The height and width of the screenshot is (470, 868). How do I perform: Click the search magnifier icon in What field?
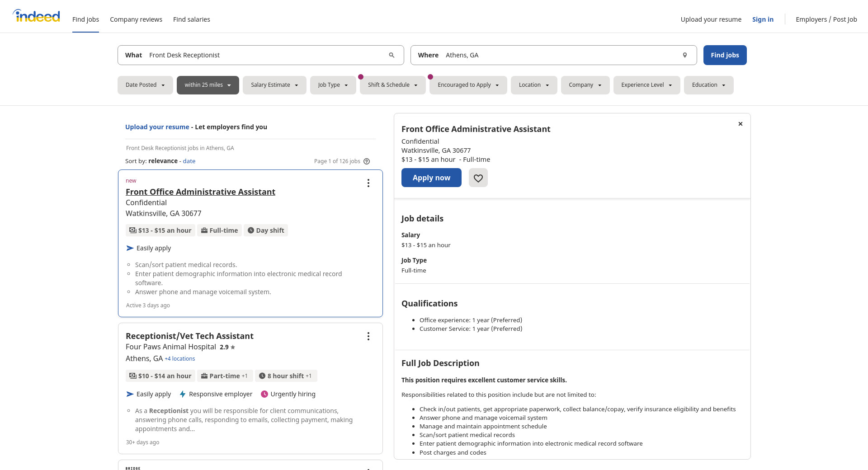[x=392, y=55]
